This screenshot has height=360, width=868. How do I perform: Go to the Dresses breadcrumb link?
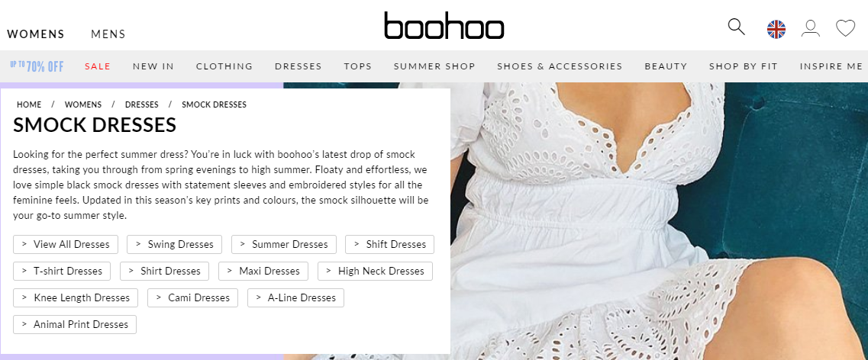point(142,104)
